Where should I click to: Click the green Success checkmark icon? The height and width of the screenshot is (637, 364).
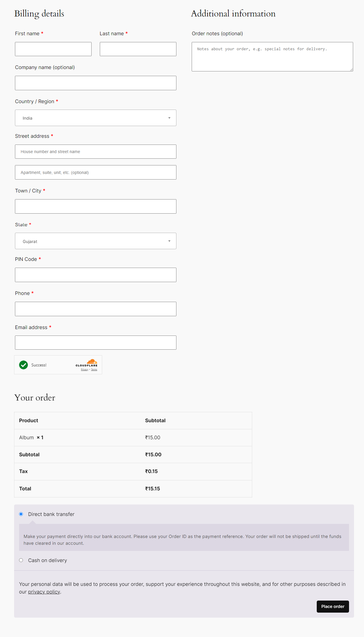(23, 365)
